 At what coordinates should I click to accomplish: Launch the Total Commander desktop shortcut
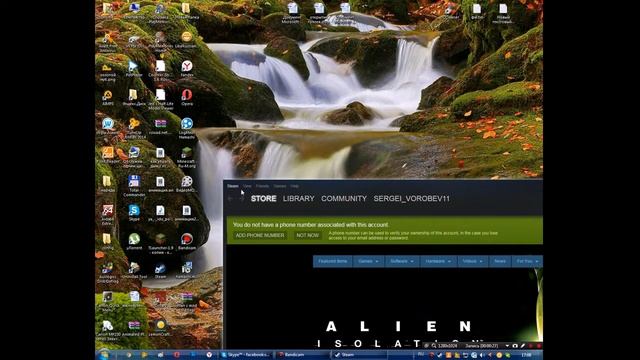click(134, 186)
